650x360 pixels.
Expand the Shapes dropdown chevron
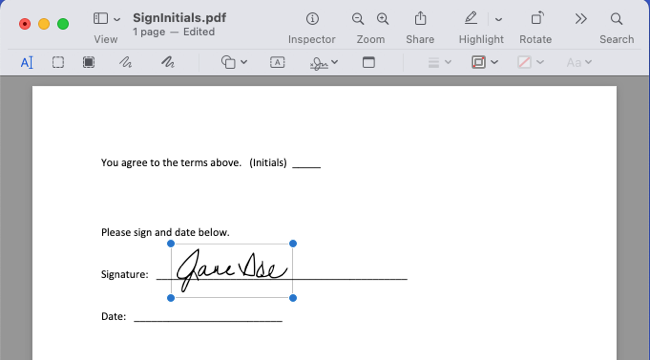(x=244, y=62)
